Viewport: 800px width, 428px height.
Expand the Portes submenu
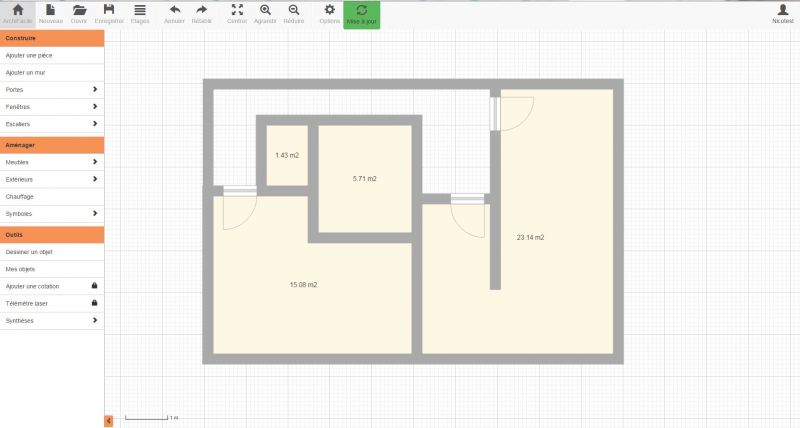coord(52,89)
